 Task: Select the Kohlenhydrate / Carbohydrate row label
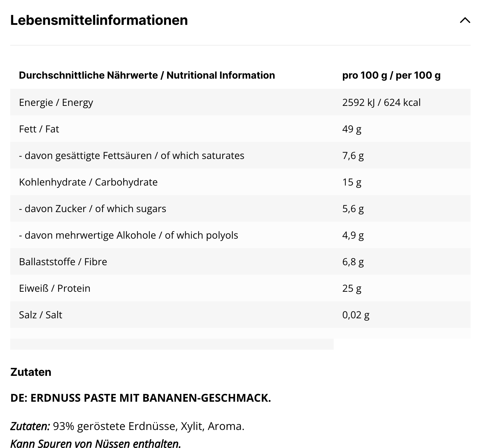pyautogui.click(x=88, y=182)
